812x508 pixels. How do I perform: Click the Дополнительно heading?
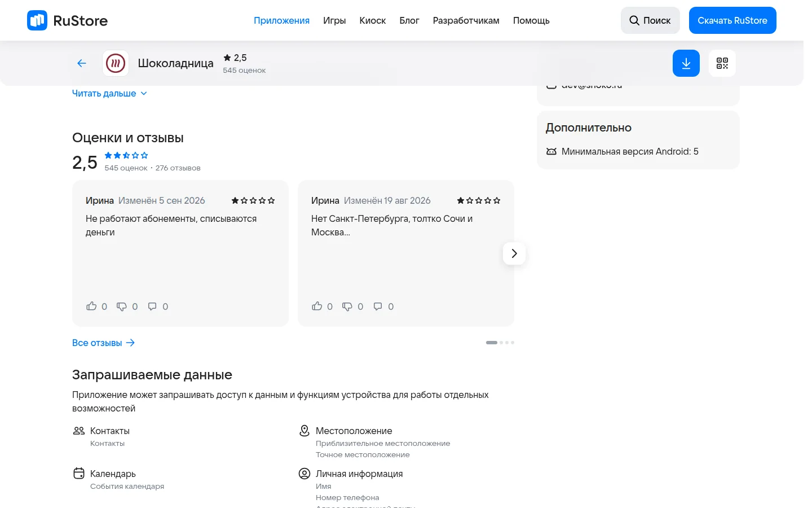[x=589, y=128]
